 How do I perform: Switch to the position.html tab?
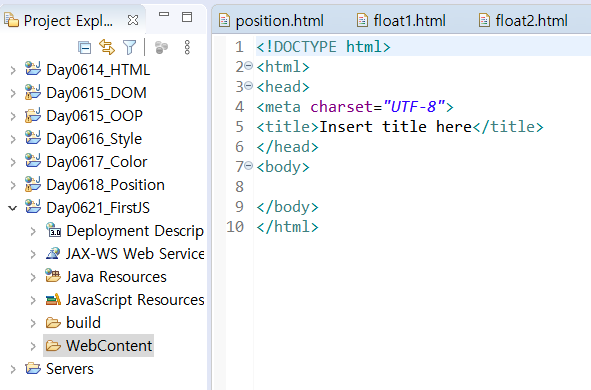coord(271,20)
